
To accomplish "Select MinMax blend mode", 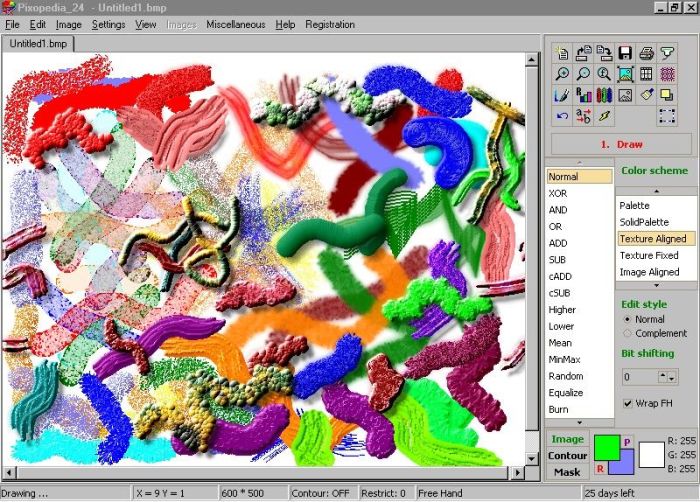I will [x=579, y=360].
